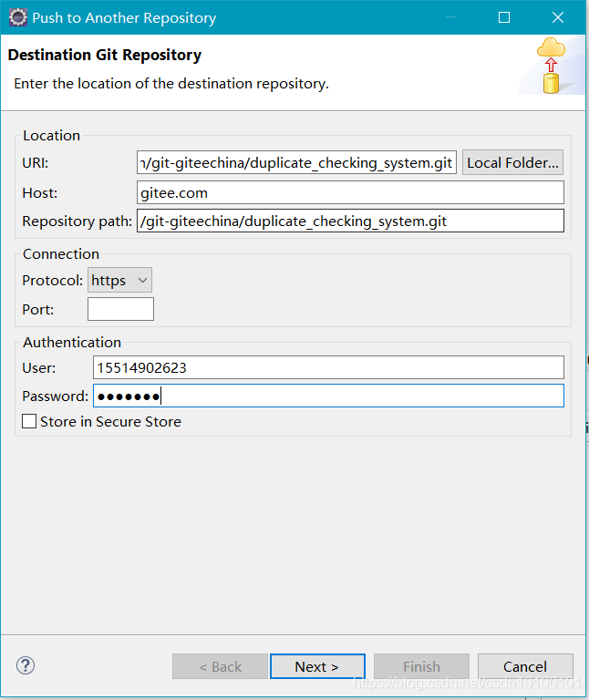Close the Push to Another Repository dialog
This screenshot has height=700, width=589.
click(x=558, y=17)
